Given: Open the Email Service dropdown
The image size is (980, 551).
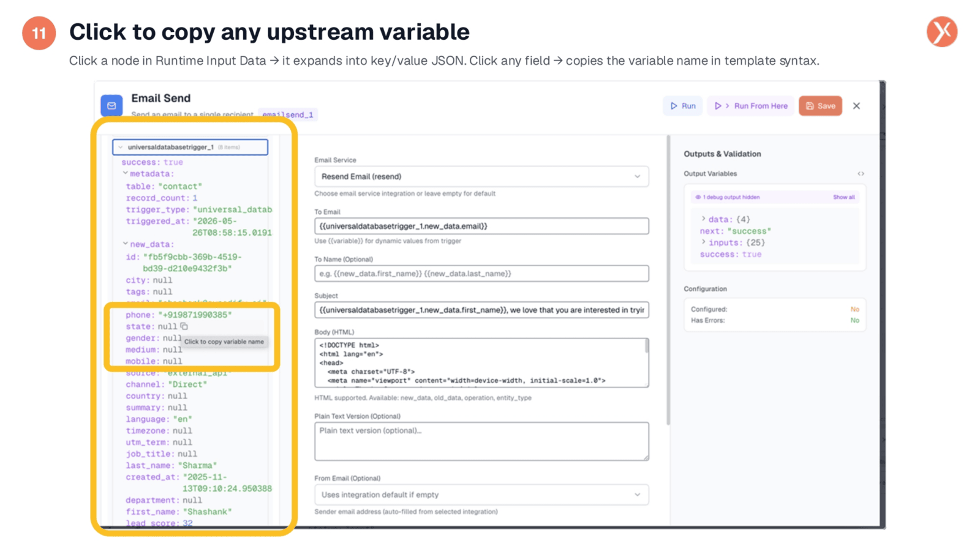Looking at the screenshot, I should [x=481, y=176].
